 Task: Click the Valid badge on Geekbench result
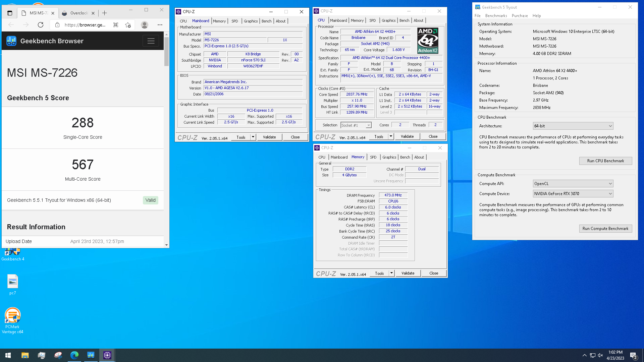(150, 200)
